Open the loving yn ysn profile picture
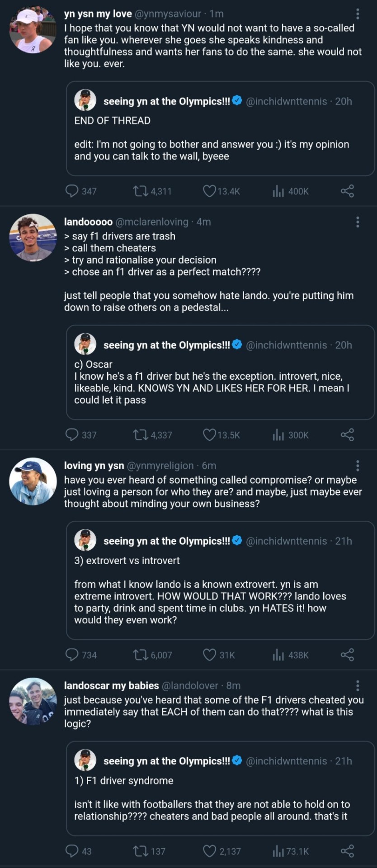Viewport: 377px width, 868px height. [x=33, y=481]
